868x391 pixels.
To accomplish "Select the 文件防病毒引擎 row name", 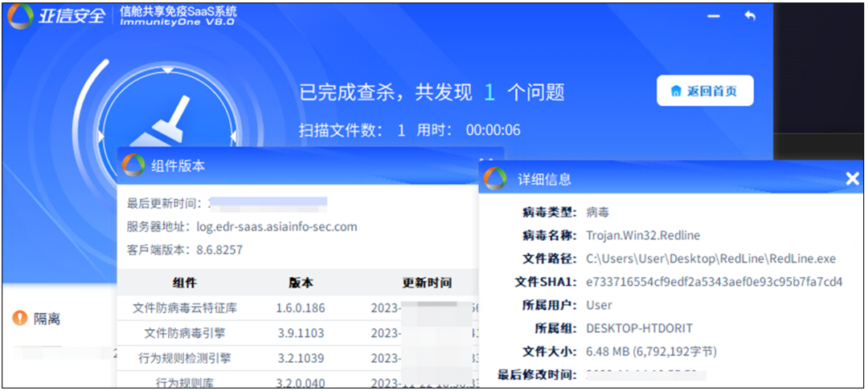I will click(185, 333).
